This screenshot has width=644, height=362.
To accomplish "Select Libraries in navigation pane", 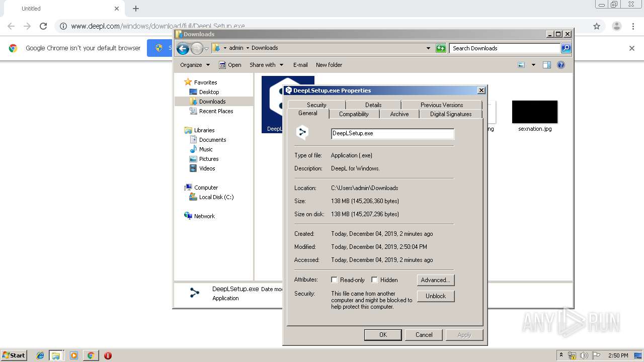I will tap(204, 130).
